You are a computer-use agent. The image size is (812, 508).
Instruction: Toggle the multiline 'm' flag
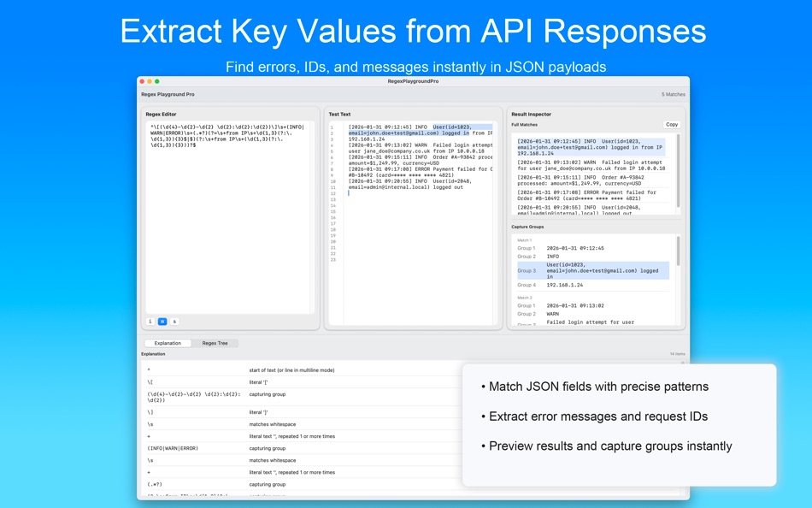click(162, 322)
